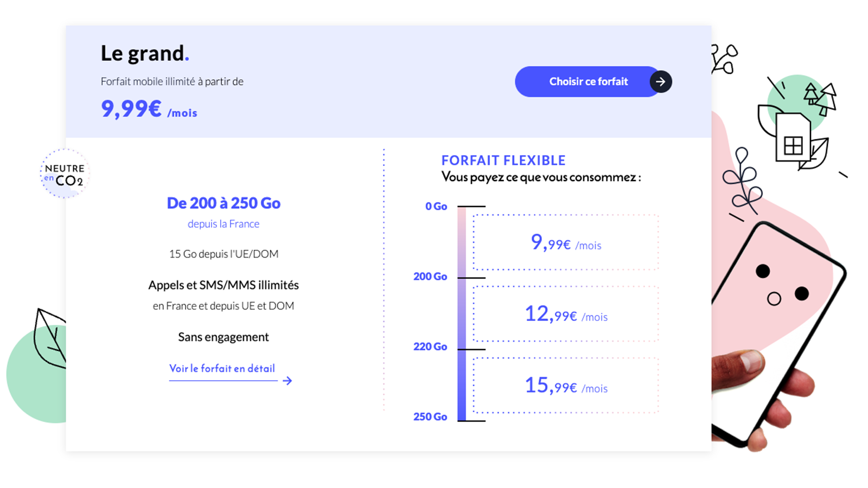Select the 15,99€ /mois pricing tier box
This screenshot has height=488, width=868.
click(x=565, y=386)
